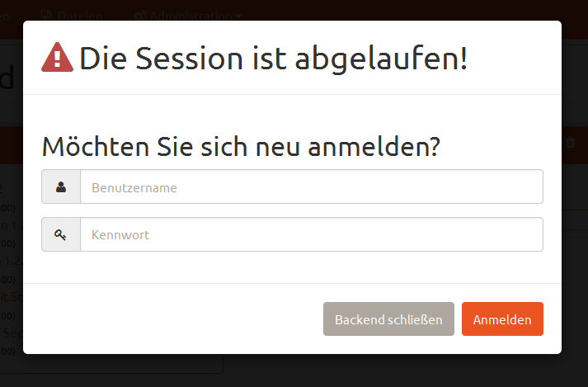Click the file icon next to Dateien
This screenshot has height=387, width=588.
pyautogui.click(x=46, y=15)
